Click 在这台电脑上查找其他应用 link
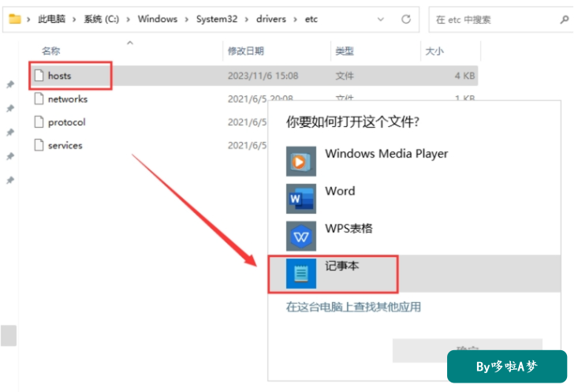 pos(353,307)
